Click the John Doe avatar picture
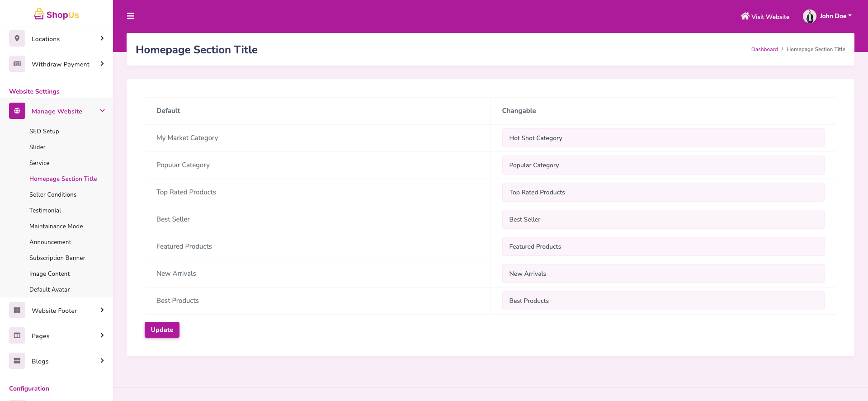This screenshot has height=401, width=868. click(809, 16)
